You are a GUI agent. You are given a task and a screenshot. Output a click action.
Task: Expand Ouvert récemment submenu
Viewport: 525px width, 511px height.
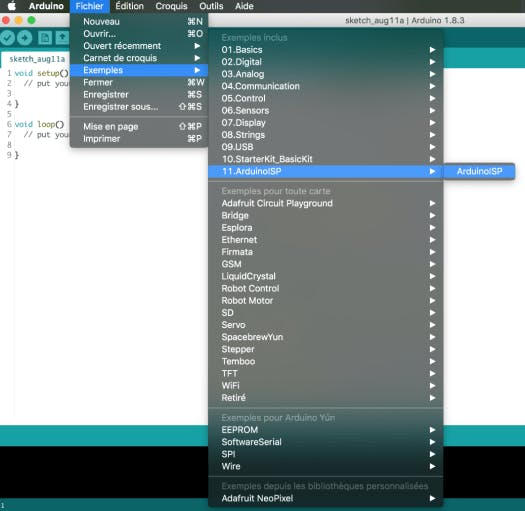[139, 46]
